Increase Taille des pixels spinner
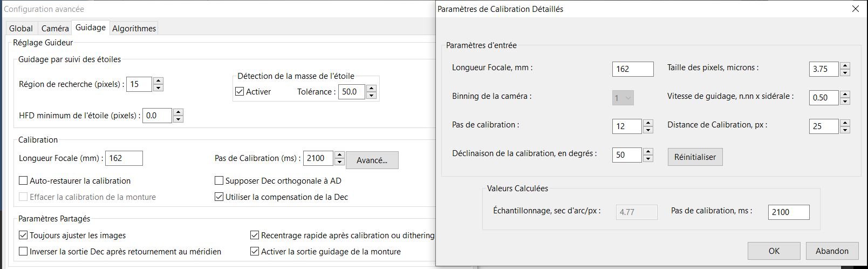This screenshot has width=868, height=269. [845, 65]
